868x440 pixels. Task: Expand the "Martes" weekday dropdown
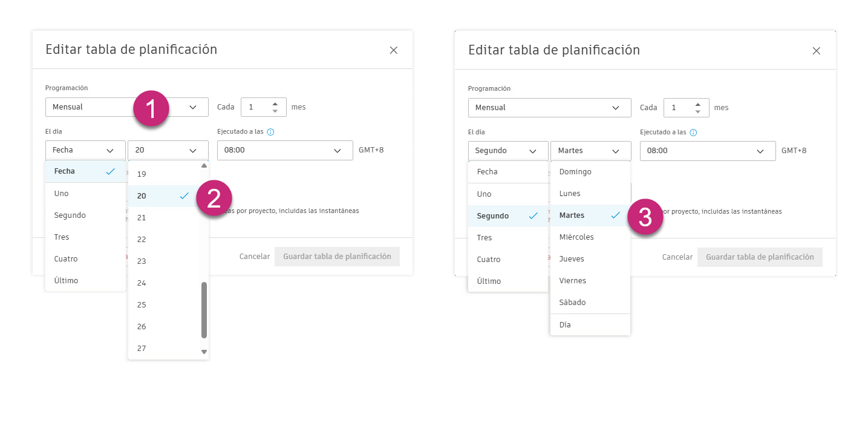pyautogui.click(x=590, y=151)
